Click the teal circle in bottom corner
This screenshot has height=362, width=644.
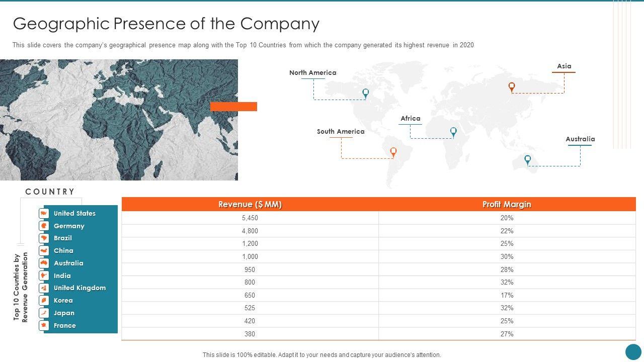click(633, 351)
